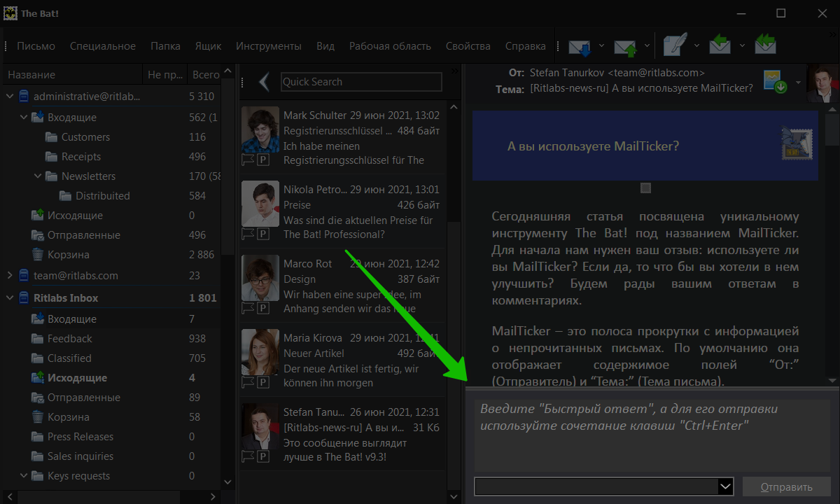Open the dropdown arrow next to new message quill
Screen dimensions: 840x504
(696, 46)
